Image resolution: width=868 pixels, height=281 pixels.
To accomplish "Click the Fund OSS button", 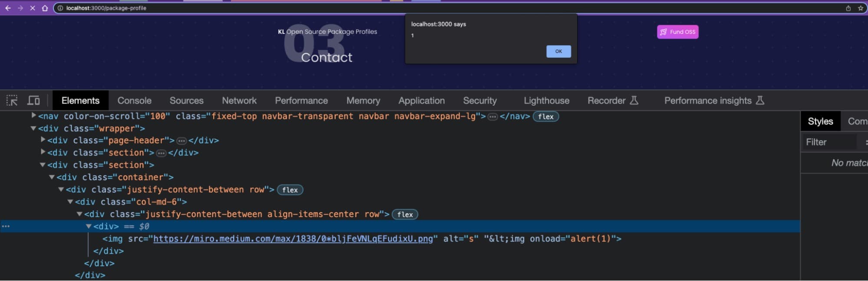I will pos(678,32).
